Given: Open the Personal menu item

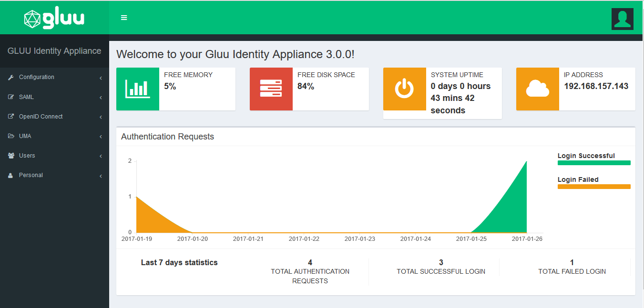Looking at the screenshot, I should pos(31,175).
